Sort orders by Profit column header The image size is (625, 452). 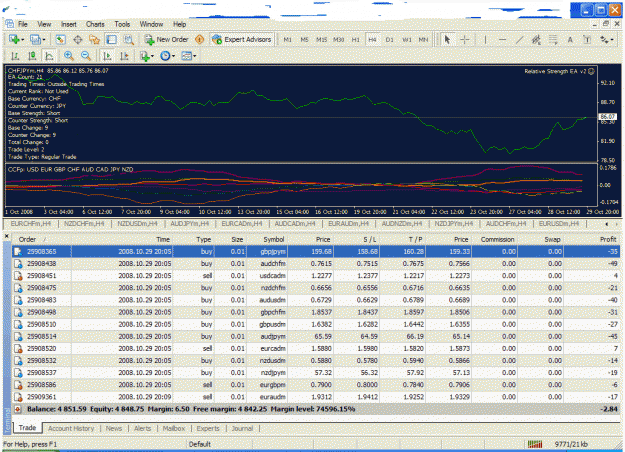[608, 239]
